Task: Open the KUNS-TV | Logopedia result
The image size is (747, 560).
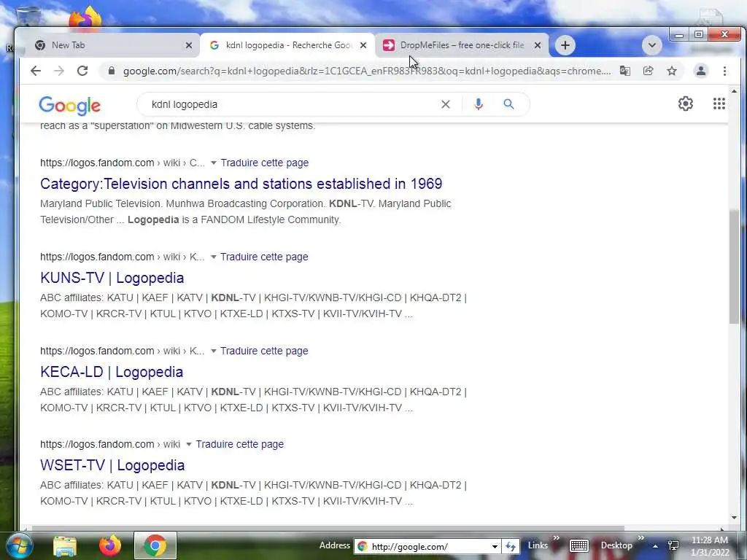Action: (112, 278)
